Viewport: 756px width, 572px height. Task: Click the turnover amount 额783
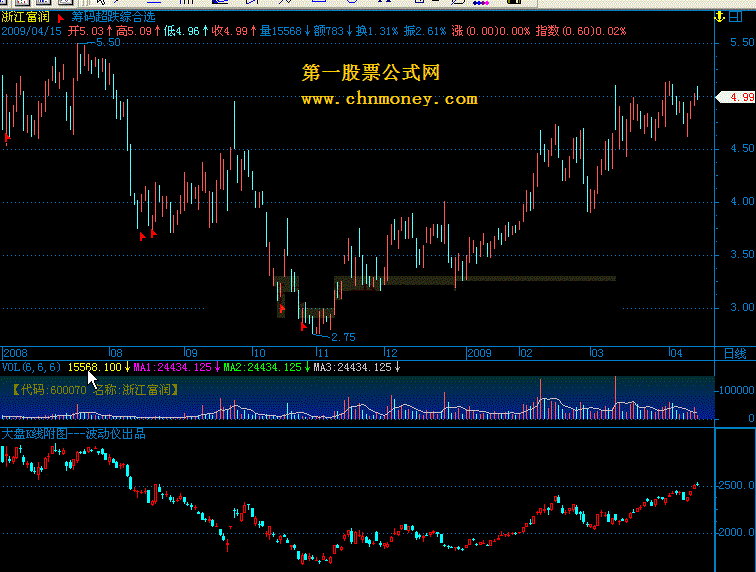tap(328, 31)
